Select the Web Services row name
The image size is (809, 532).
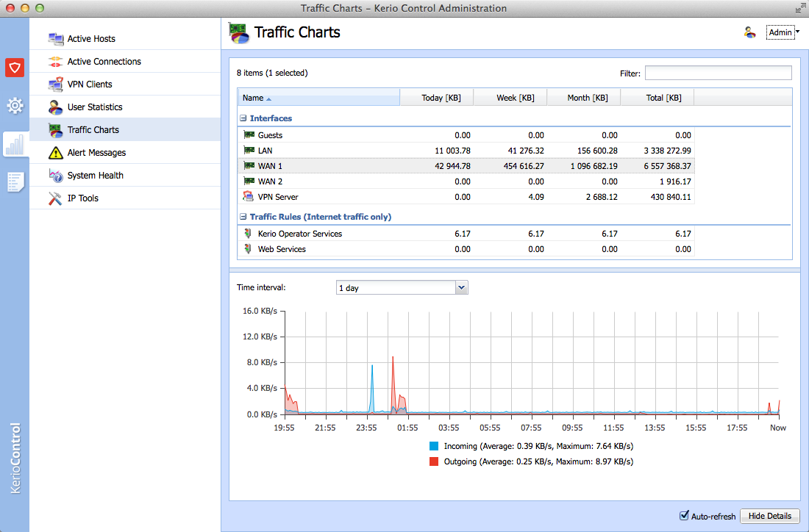[282, 249]
